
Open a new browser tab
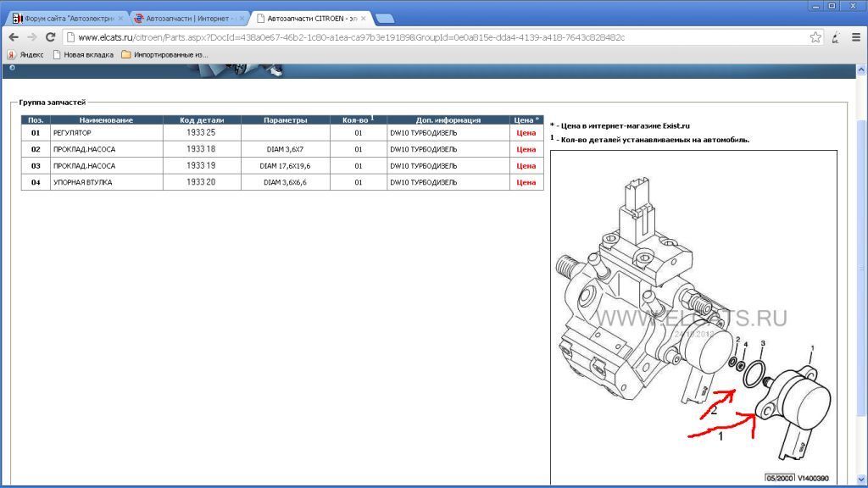385,19
